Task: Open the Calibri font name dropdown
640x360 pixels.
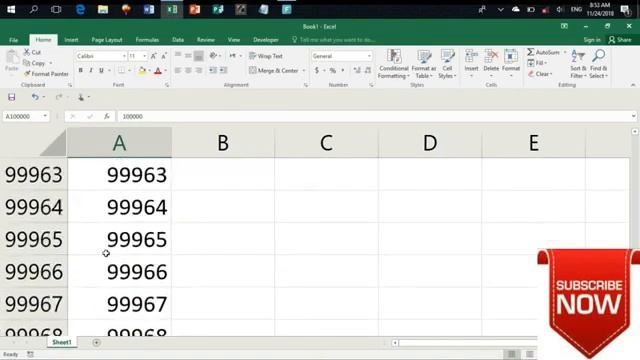Action: click(x=124, y=56)
